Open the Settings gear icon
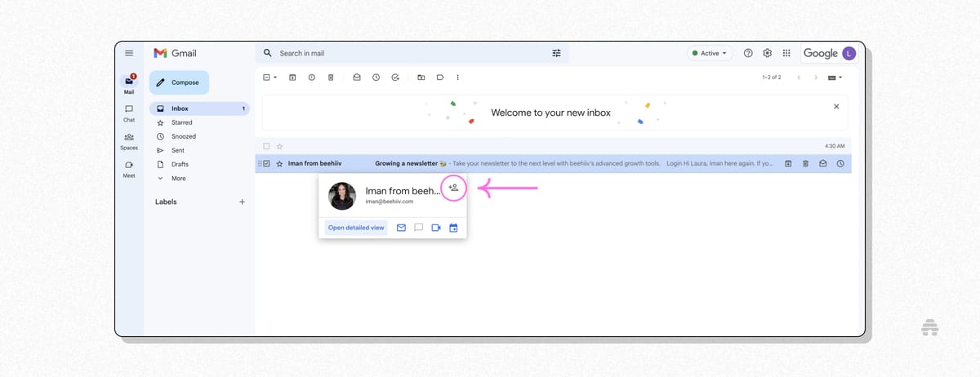The image size is (980, 377). click(x=768, y=53)
